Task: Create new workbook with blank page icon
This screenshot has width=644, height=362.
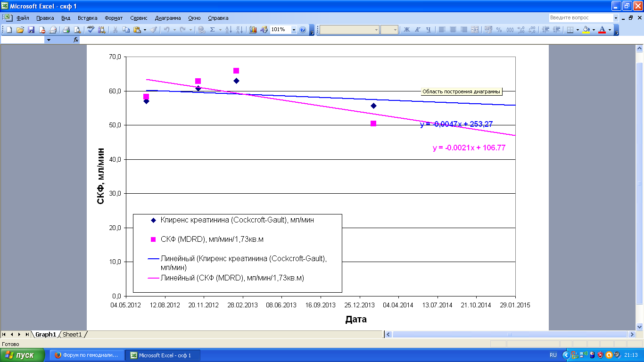Action: tap(9, 30)
